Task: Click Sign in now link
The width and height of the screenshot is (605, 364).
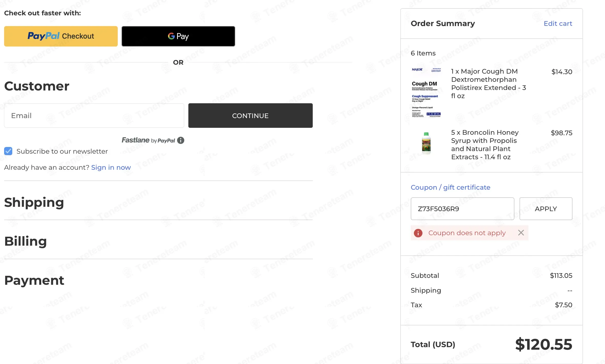Action: 111,167
